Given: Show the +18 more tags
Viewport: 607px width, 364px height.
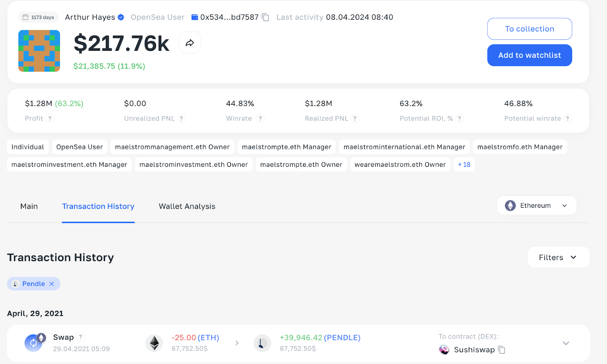Looking at the screenshot, I should click(464, 165).
